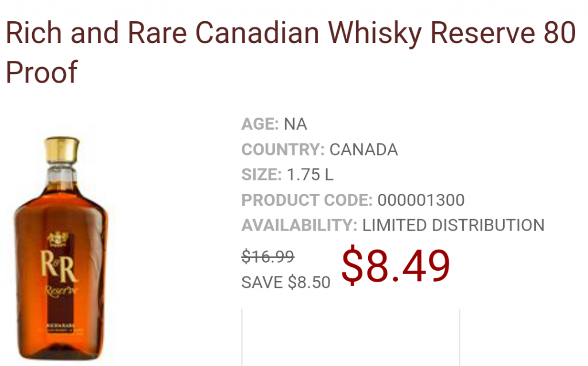Screen dimensions: 588x366
Task: Click the empty box below the price
Action: point(350,338)
